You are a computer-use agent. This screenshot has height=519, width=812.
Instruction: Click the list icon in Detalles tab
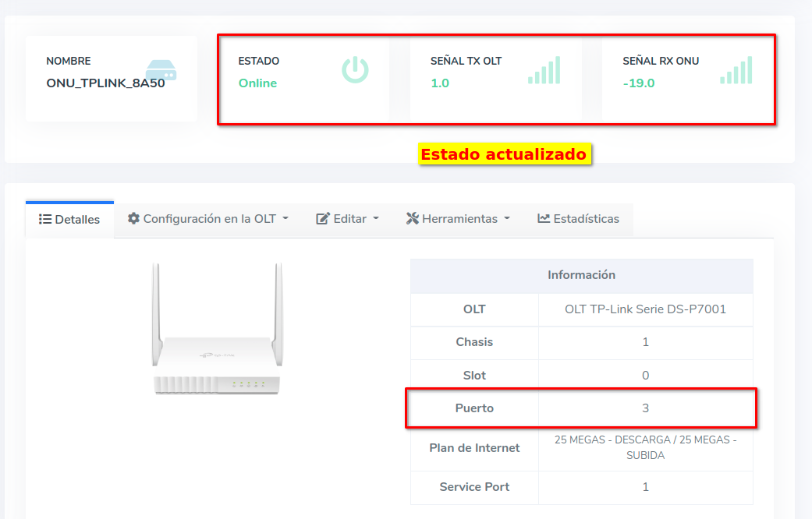(x=45, y=220)
